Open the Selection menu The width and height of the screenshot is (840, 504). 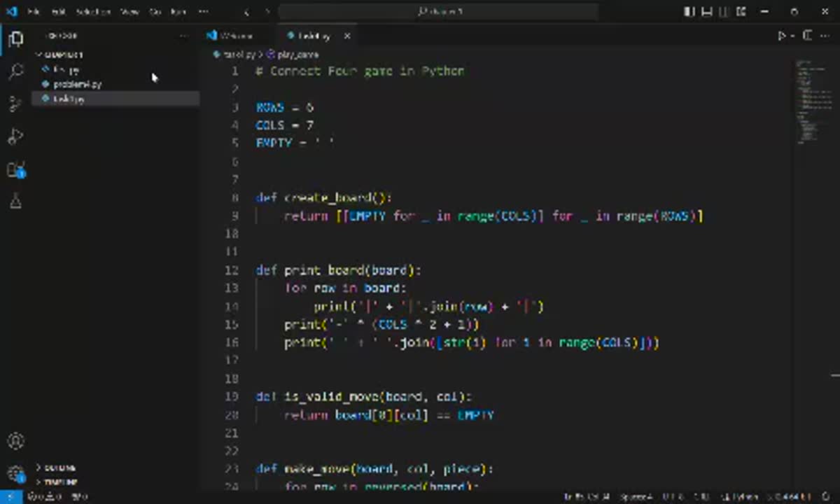[93, 12]
